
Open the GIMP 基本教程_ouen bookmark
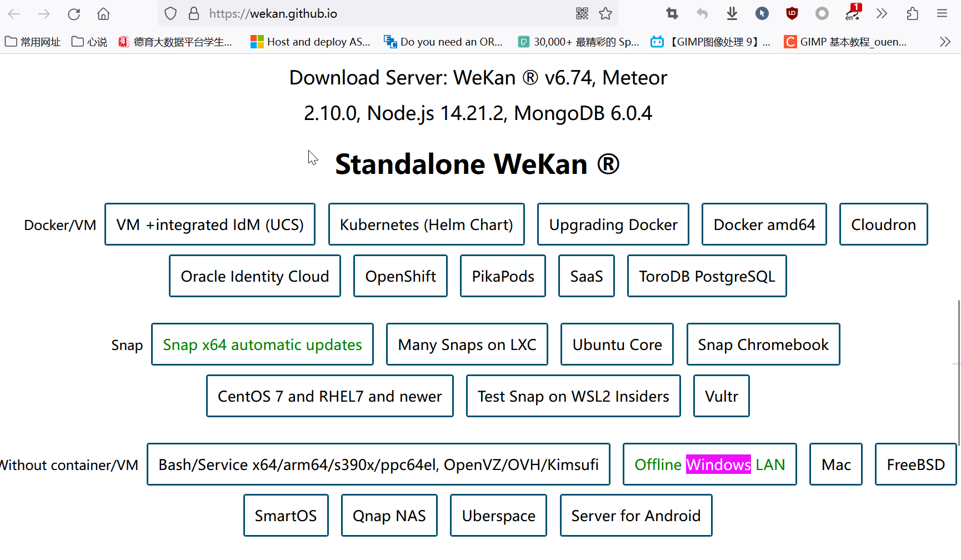[x=845, y=42]
